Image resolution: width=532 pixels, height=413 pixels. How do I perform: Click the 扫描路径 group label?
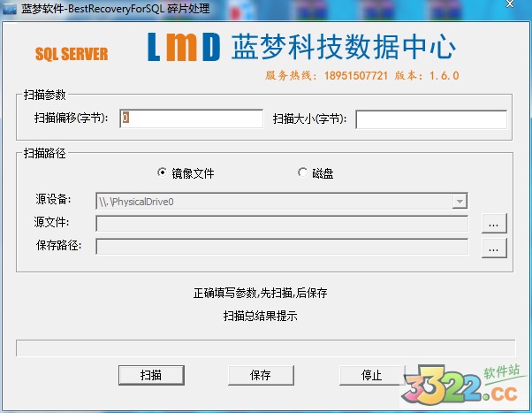coord(45,153)
